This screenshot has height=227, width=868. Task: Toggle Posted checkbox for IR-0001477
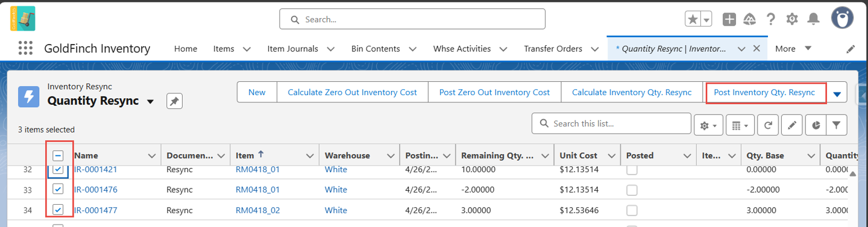[632, 211]
